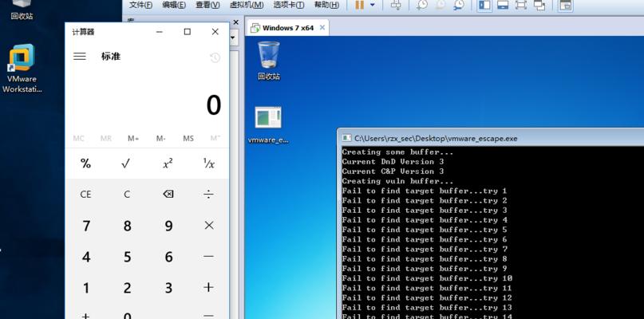Screen dimensions: 644x319
Task: Click digit 2 on calculator
Action: (127, 288)
